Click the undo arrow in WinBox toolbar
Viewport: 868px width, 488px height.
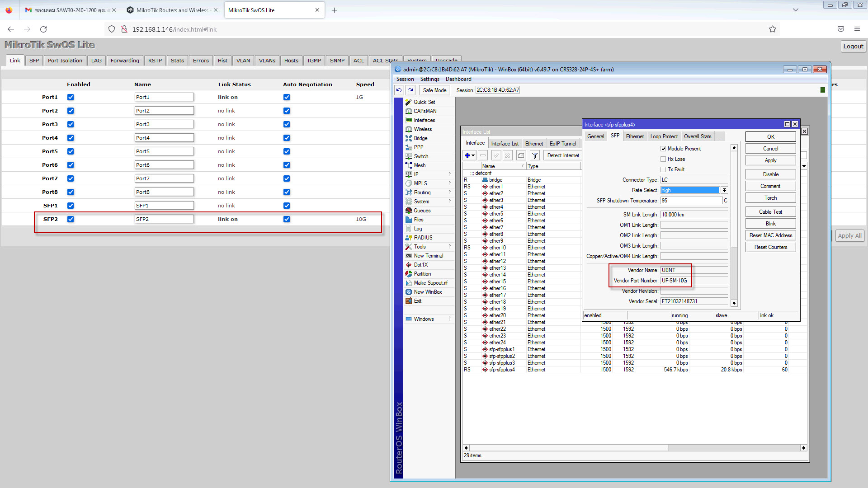click(x=399, y=90)
